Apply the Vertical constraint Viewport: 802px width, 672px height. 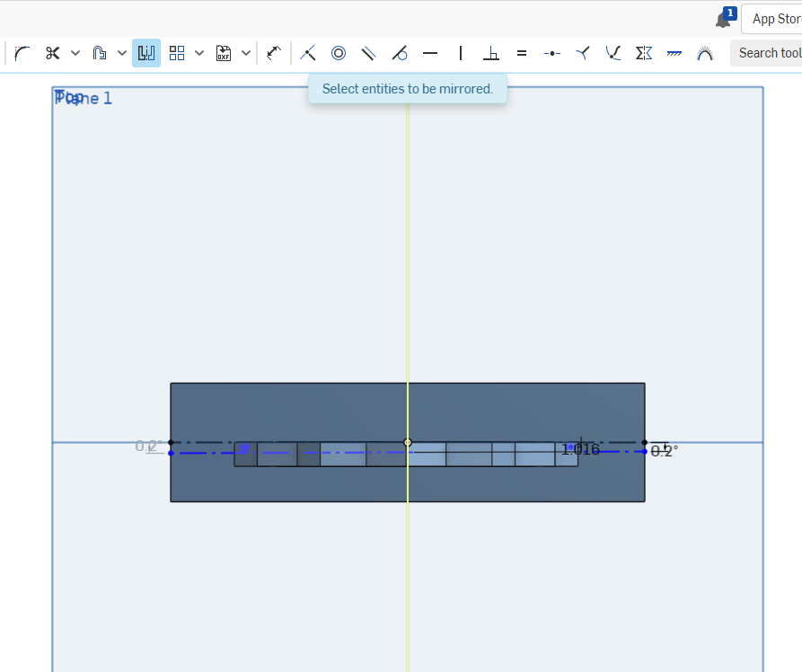[x=461, y=53]
